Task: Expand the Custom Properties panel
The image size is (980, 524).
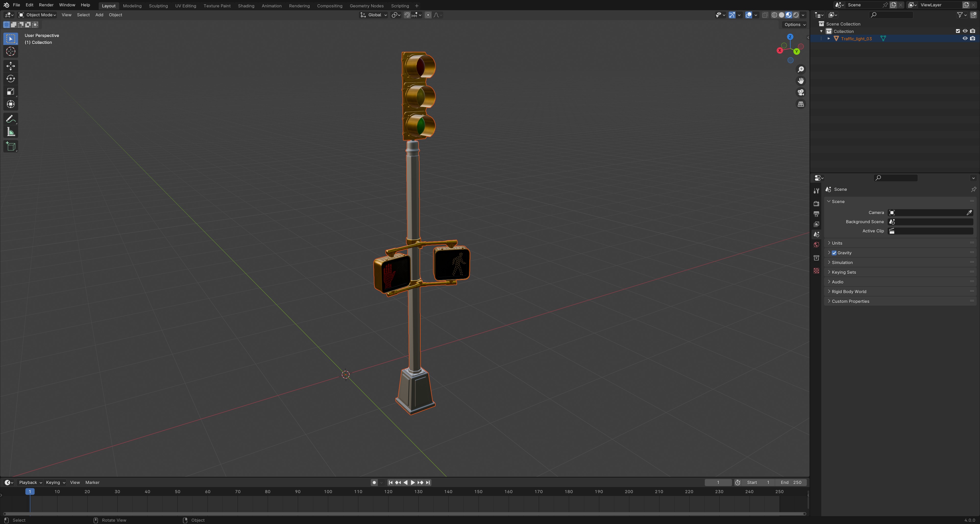Action: pyautogui.click(x=850, y=301)
